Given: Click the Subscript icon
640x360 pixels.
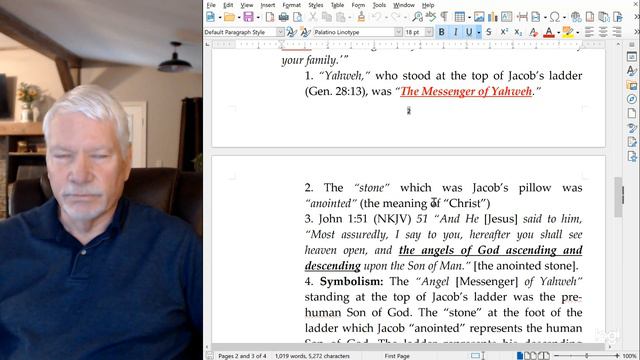Looking at the screenshot, I should point(518,32).
